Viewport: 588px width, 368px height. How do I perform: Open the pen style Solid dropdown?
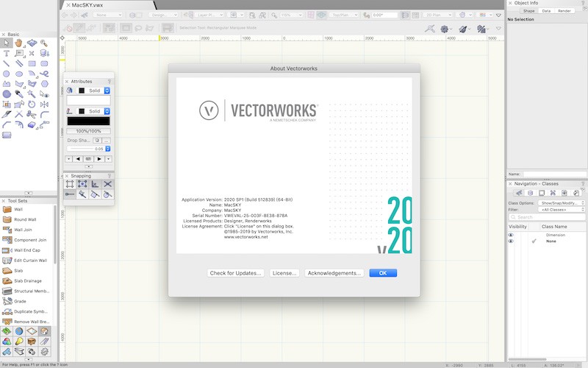[93, 111]
